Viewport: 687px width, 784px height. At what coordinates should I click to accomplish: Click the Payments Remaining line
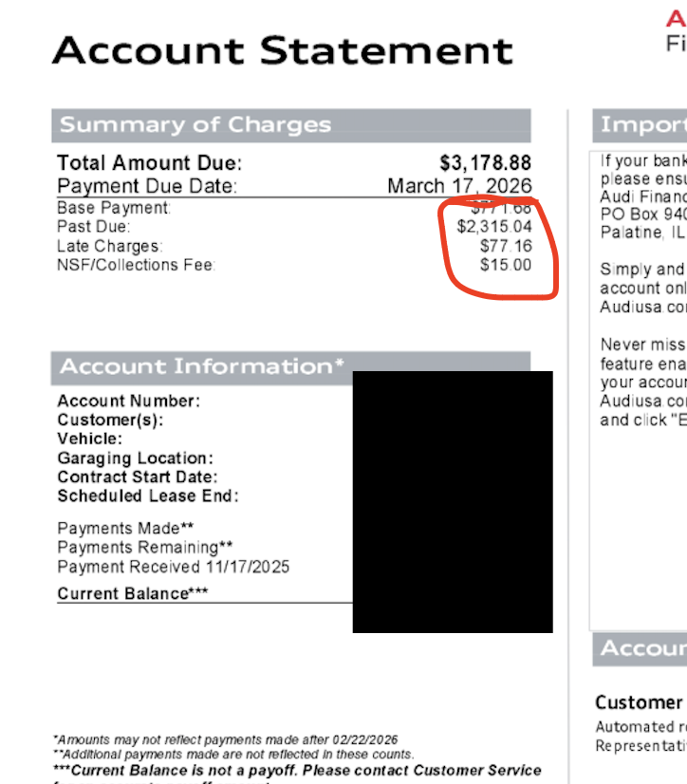[145, 548]
